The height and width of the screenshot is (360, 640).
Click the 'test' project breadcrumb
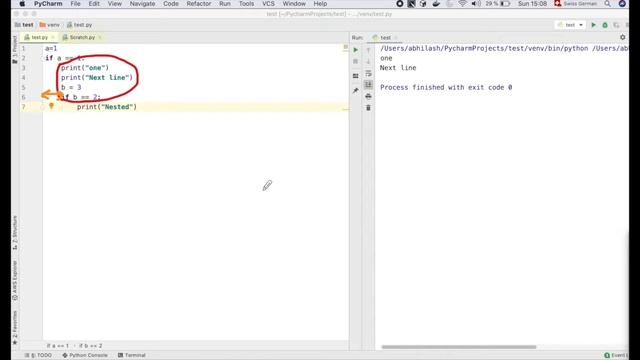pyautogui.click(x=24, y=25)
